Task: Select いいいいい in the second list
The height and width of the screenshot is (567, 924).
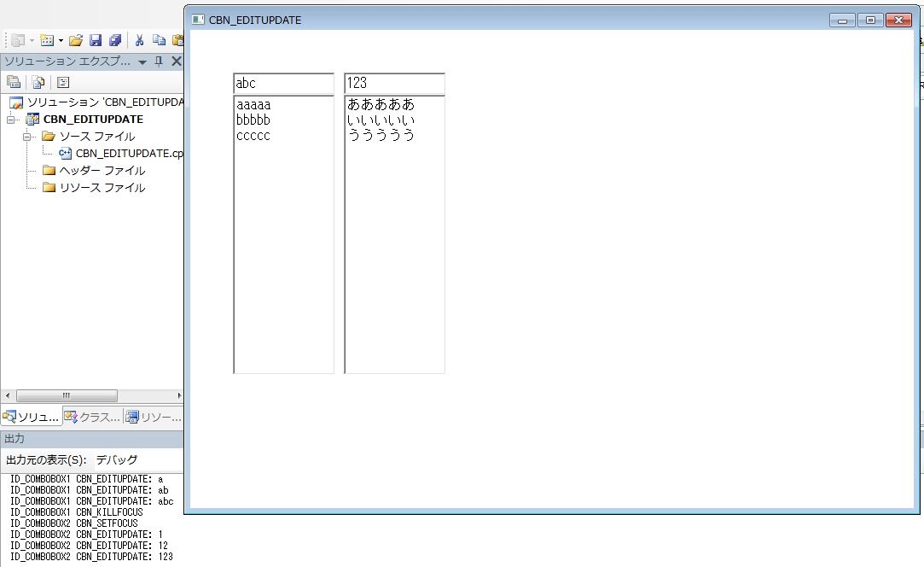Action: coord(381,120)
